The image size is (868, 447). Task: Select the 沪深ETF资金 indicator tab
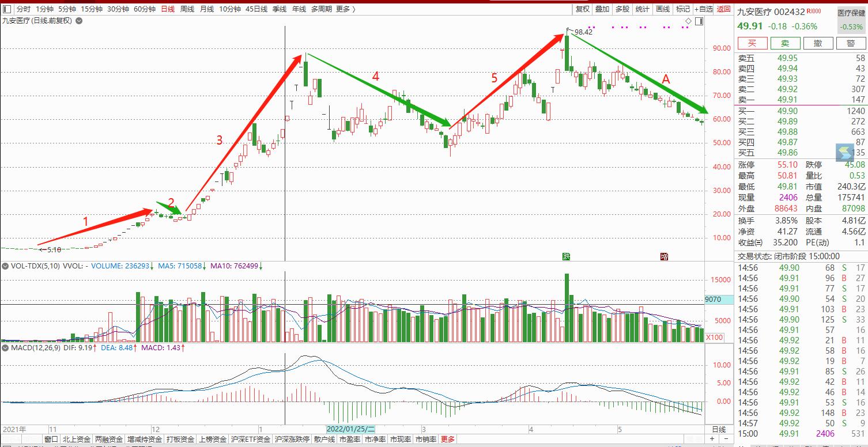pos(251,439)
